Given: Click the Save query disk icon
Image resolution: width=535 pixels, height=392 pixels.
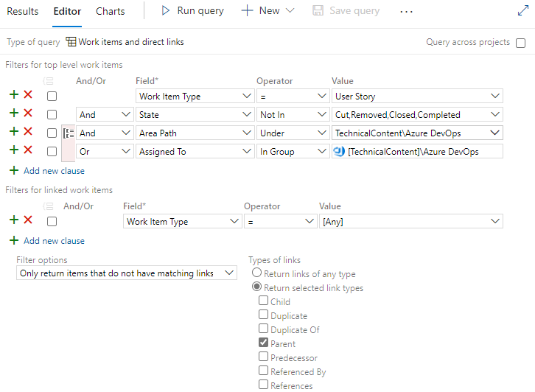Looking at the screenshot, I should (318, 10).
